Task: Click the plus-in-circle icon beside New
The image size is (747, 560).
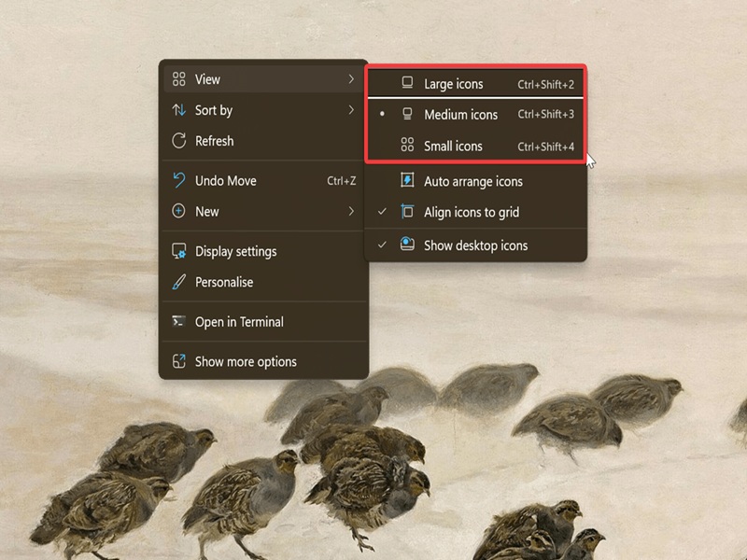Action: coord(178,211)
